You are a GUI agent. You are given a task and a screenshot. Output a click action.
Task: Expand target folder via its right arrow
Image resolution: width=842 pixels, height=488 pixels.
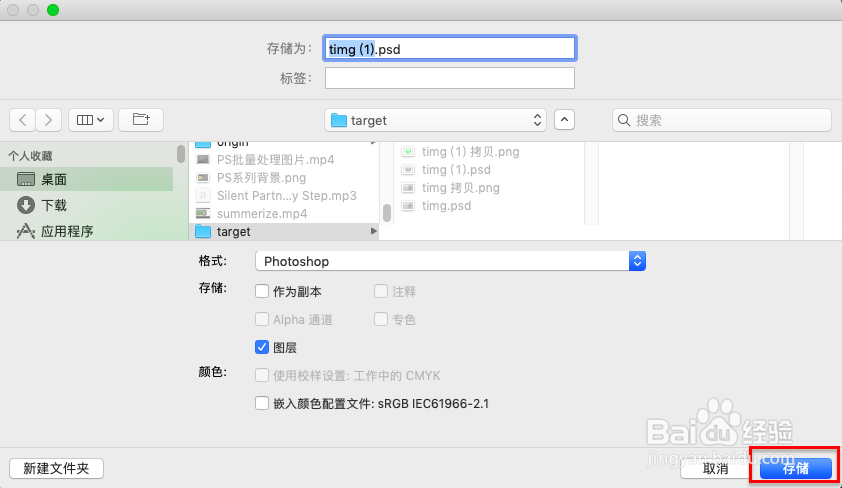pos(373,231)
